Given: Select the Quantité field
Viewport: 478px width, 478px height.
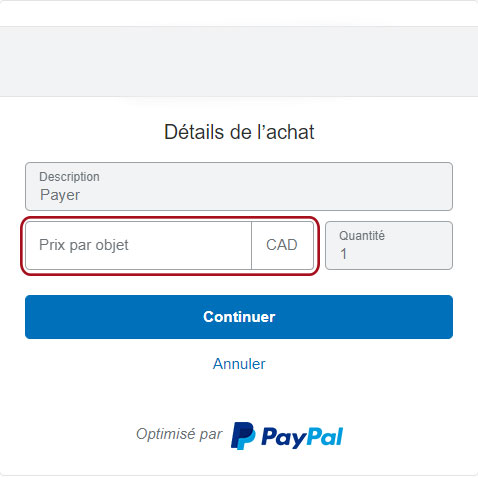Looking at the screenshot, I should point(389,245).
